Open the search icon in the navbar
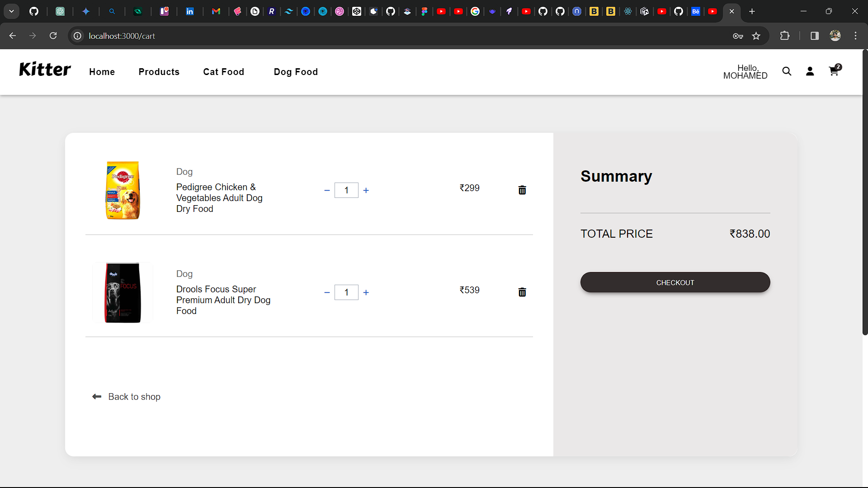 click(787, 71)
